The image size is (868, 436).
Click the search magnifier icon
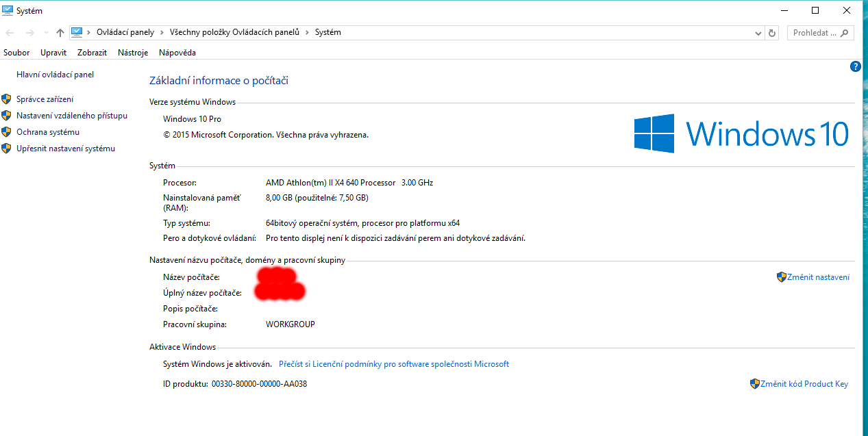pos(845,33)
